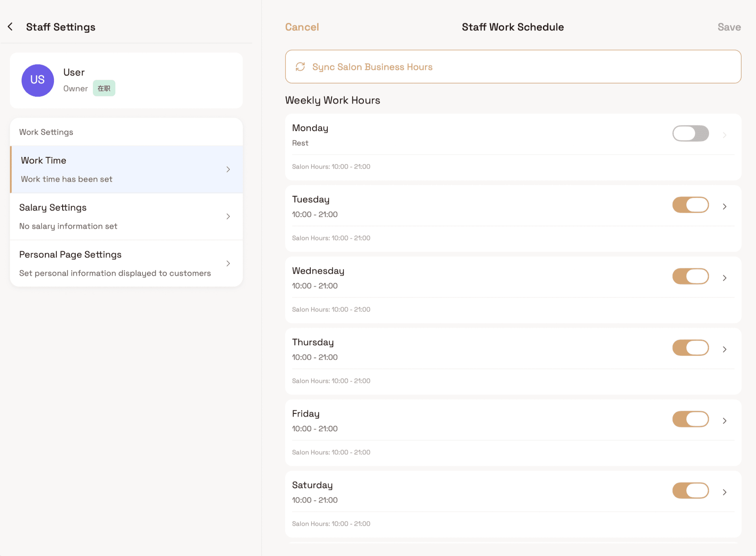This screenshot has height=556, width=756.
Task: Expand the Work Time settings row
Action: [x=126, y=169]
